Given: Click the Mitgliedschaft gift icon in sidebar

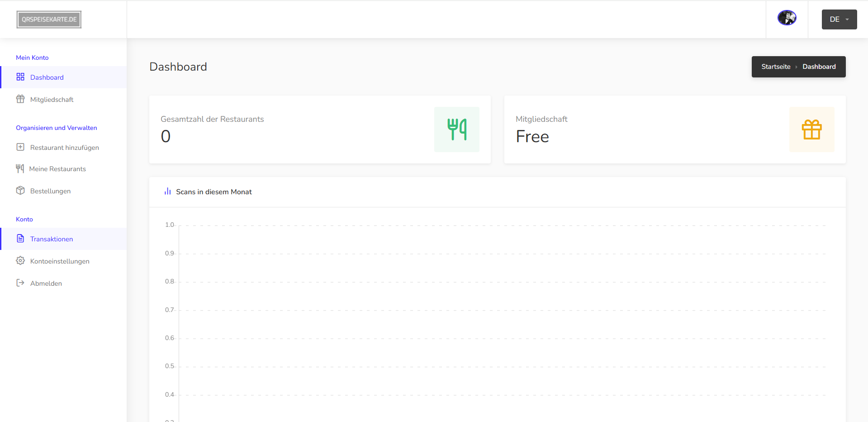Looking at the screenshot, I should [20, 99].
